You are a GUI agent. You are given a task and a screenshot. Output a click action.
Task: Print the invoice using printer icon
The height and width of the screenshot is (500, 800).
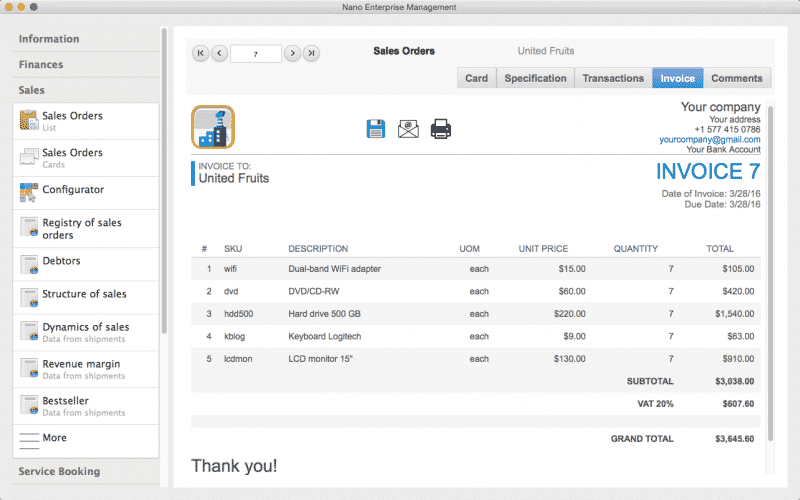point(441,128)
